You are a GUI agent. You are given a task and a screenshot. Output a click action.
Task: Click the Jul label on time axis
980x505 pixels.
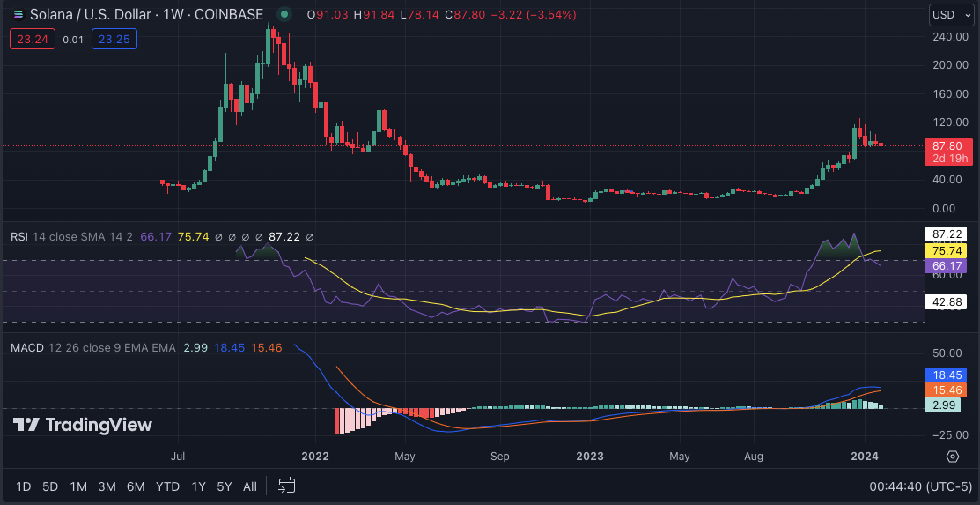(178, 456)
